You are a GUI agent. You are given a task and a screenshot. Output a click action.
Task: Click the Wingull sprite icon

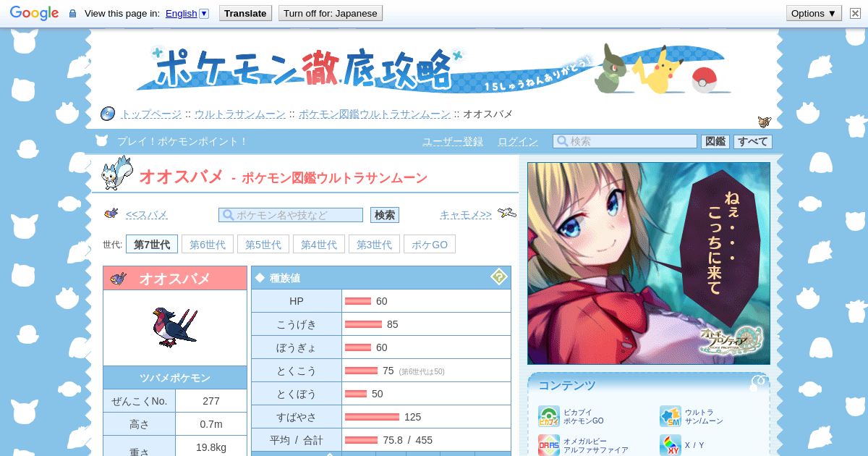coord(506,213)
